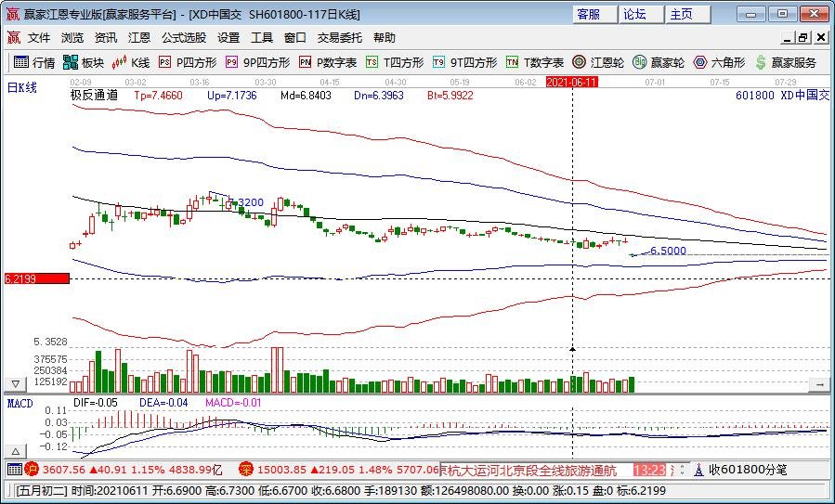Click the Shenzhen index 深 status icon
Viewport: 835px width, 504px height.
(x=245, y=470)
